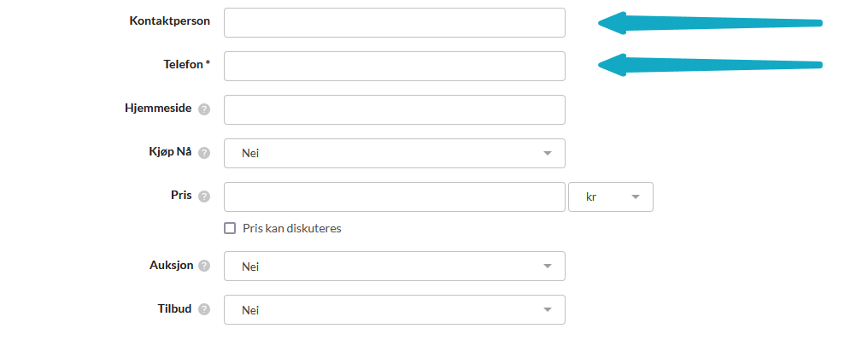Click the Auksjon dropdown arrow
This screenshot has width=868, height=346.
[x=548, y=267]
